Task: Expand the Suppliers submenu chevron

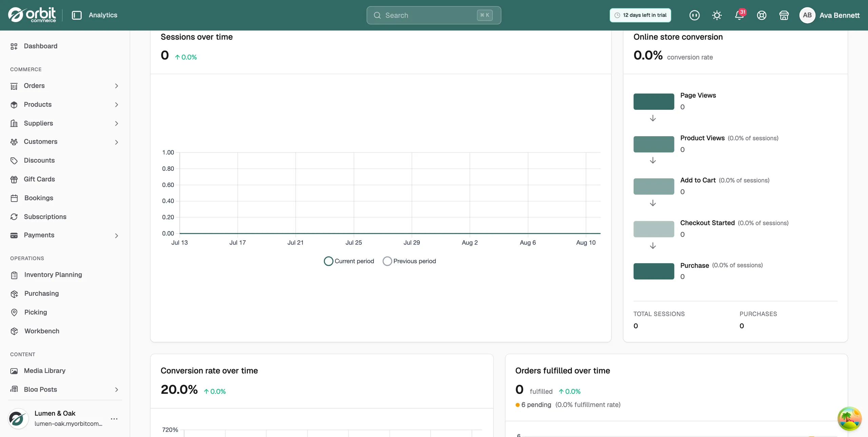Action: (116, 124)
